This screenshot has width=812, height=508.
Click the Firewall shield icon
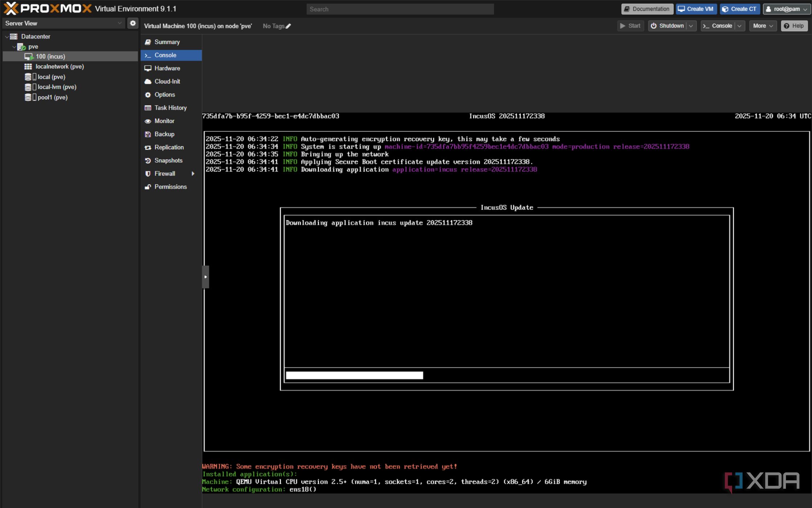(148, 174)
